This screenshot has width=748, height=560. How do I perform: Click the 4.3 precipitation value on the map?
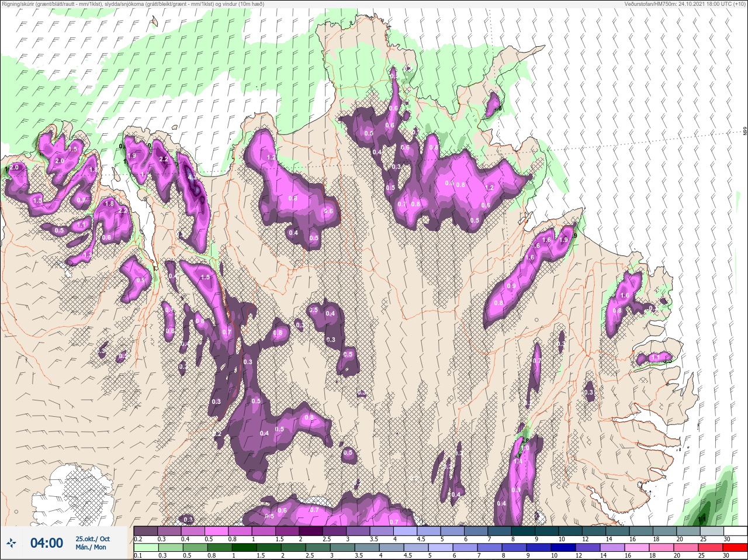(x=193, y=177)
